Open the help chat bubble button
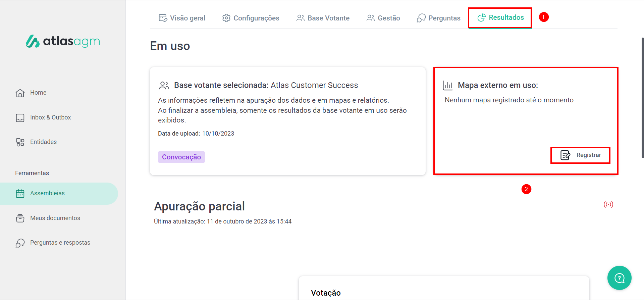Image resolution: width=644 pixels, height=300 pixels. tap(619, 278)
